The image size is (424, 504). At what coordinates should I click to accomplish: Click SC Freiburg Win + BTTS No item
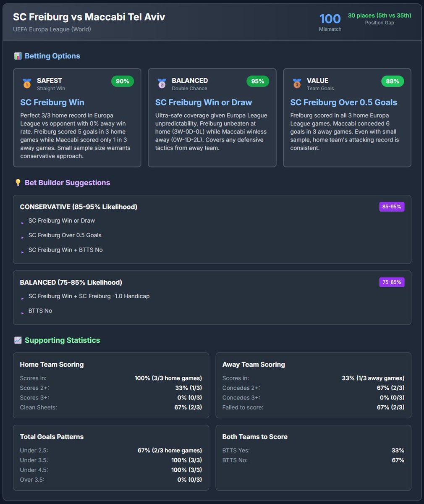pyautogui.click(x=65, y=250)
